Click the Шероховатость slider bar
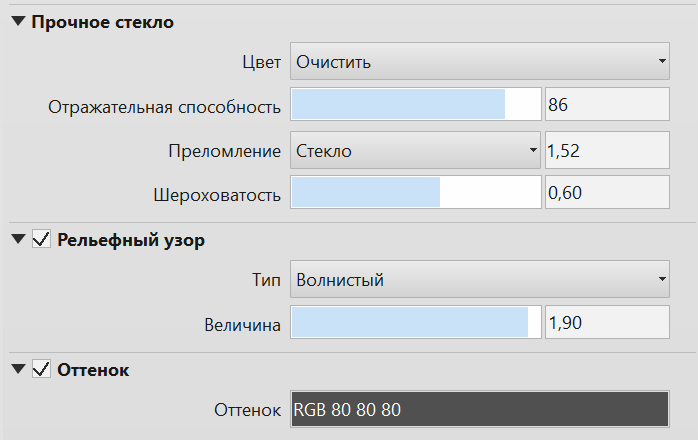 click(415, 193)
